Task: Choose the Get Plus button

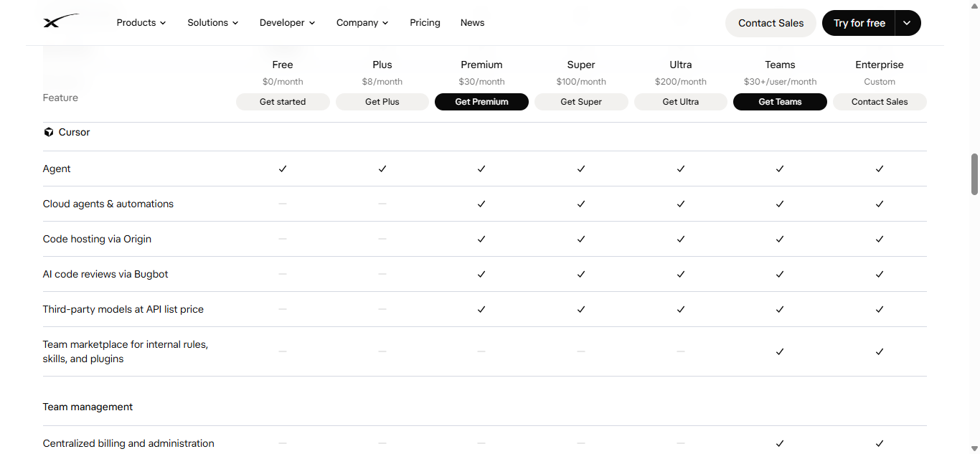Action: point(382,102)
